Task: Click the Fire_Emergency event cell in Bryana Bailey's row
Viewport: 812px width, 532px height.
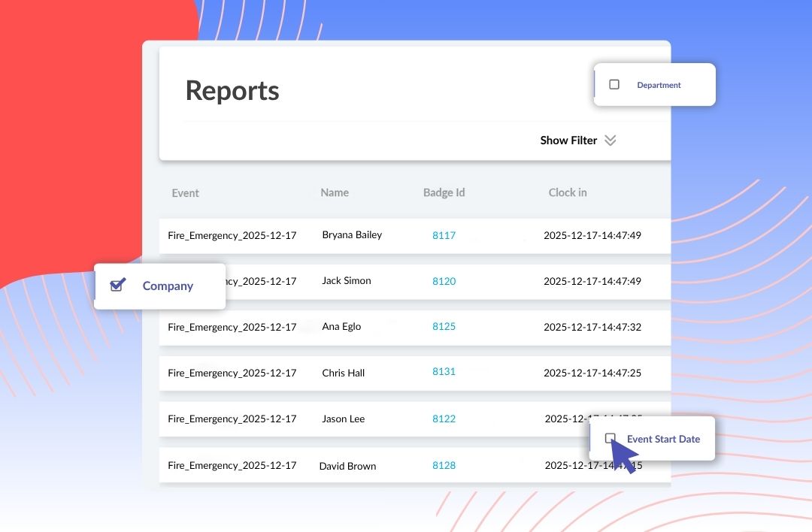Action: (x=232, y=235)
